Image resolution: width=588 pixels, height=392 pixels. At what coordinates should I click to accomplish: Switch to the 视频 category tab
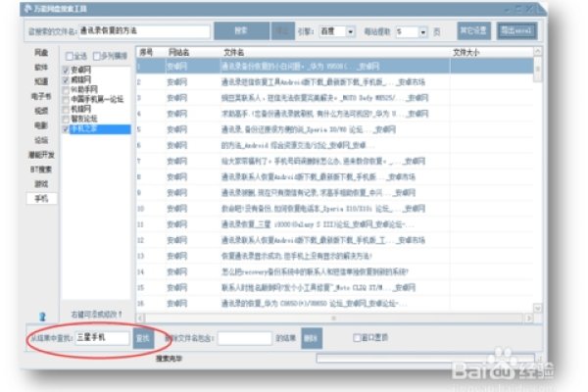tap(41, 111)
